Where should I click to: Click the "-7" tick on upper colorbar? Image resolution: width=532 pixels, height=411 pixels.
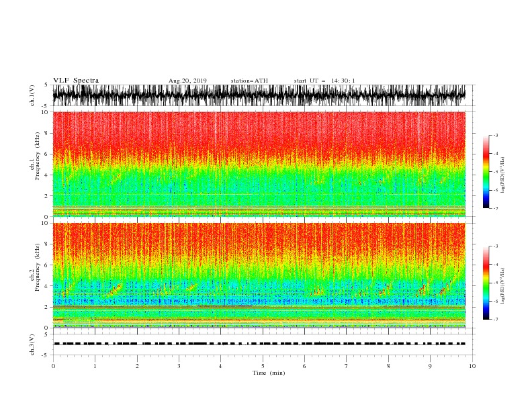pos(495,208)
